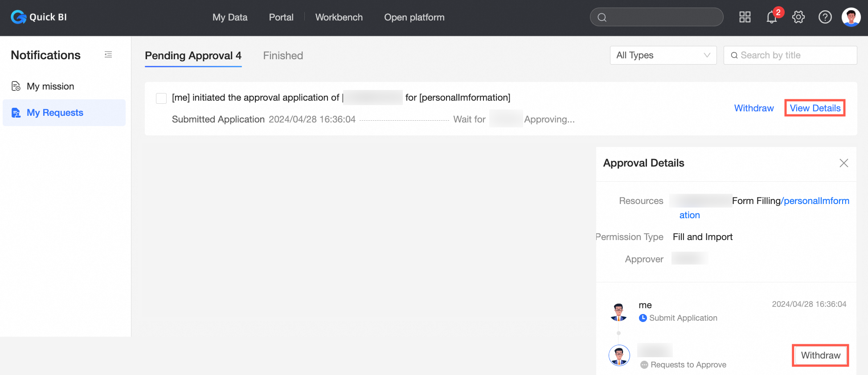Open the apps grid icon

[745, 17]
